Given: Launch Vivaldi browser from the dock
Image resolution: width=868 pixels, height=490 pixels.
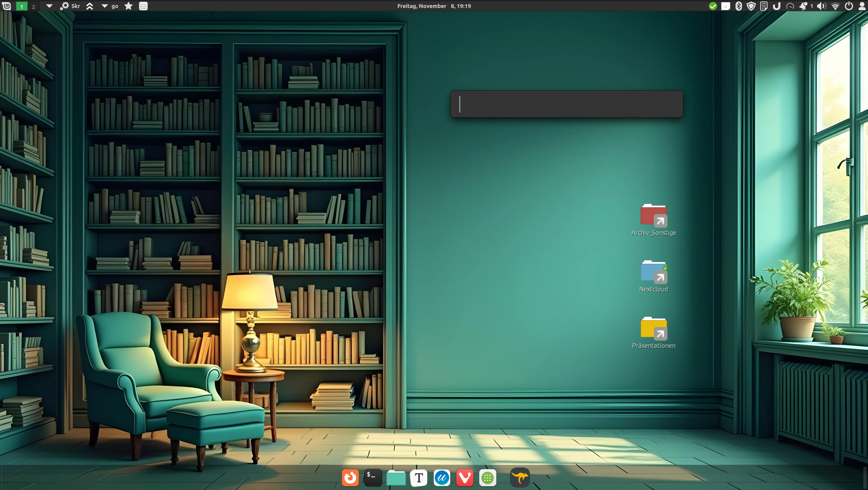Looking at the screenshot, I should 465,478.
